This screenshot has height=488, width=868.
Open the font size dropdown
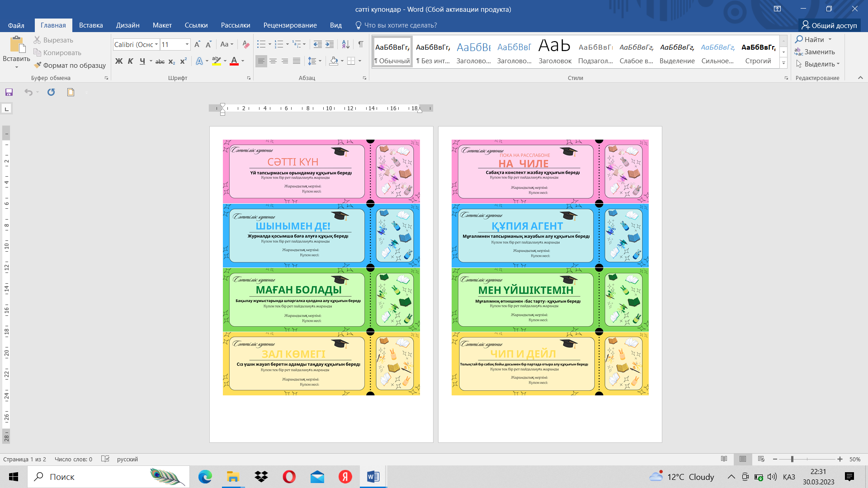tap(187, 44)
